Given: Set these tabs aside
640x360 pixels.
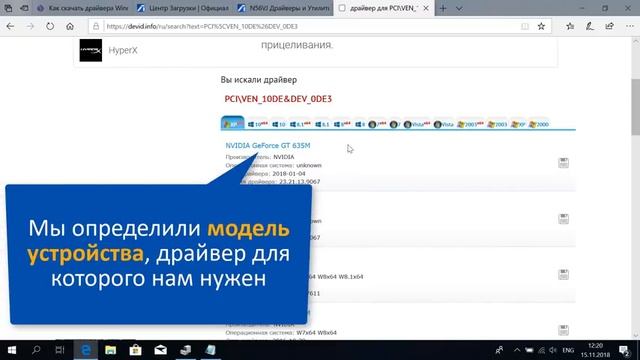Looking at the screenshot, I should pyautogui.click(x=24, y=8).
